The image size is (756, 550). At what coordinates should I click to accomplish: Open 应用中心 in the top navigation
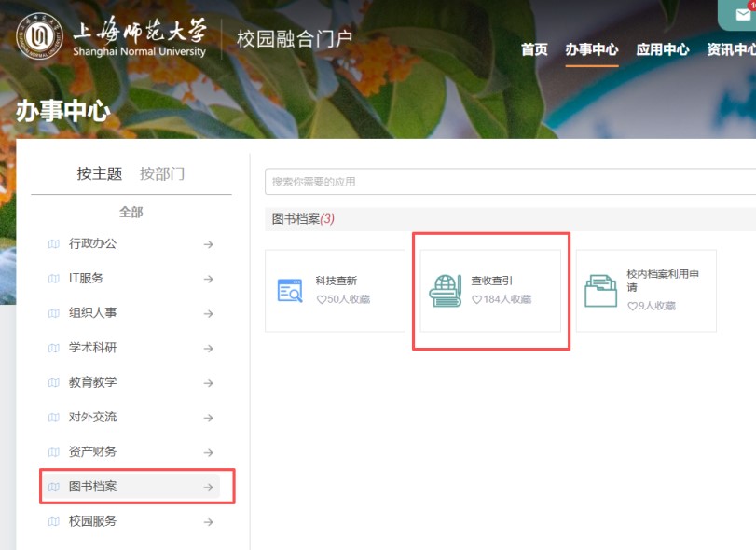point(663,49)
